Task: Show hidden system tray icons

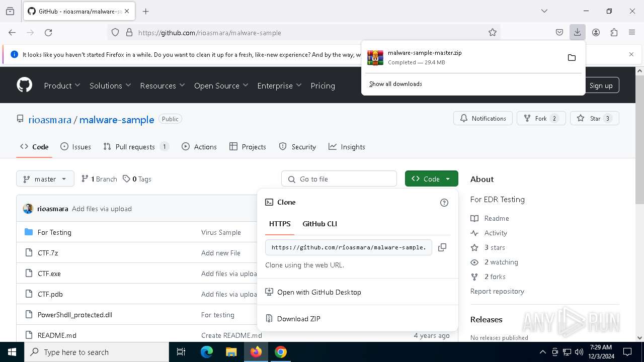Action: (542, 352)
